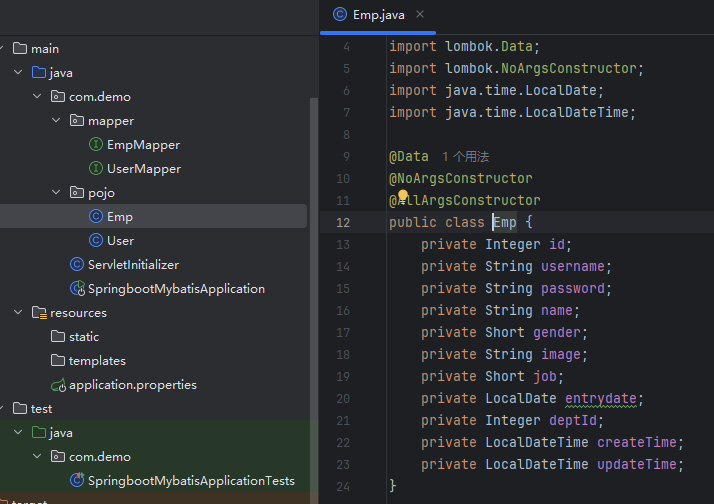The image size is (714, 504).
Task: Click the User class icon
Action: coord(96,241)
